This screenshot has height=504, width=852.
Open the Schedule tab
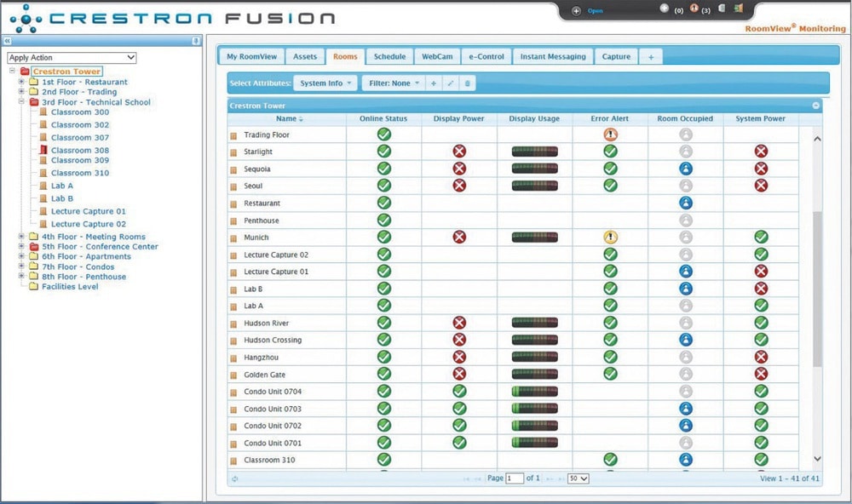point(389,56)
